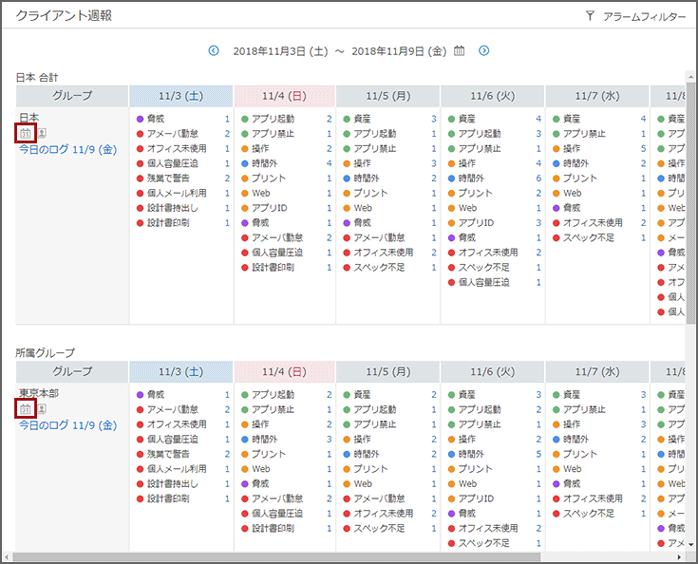Click the calendar icon under 東京本部 group
Image resolution: width=698 pixels, height=564 pixels.
25,408
